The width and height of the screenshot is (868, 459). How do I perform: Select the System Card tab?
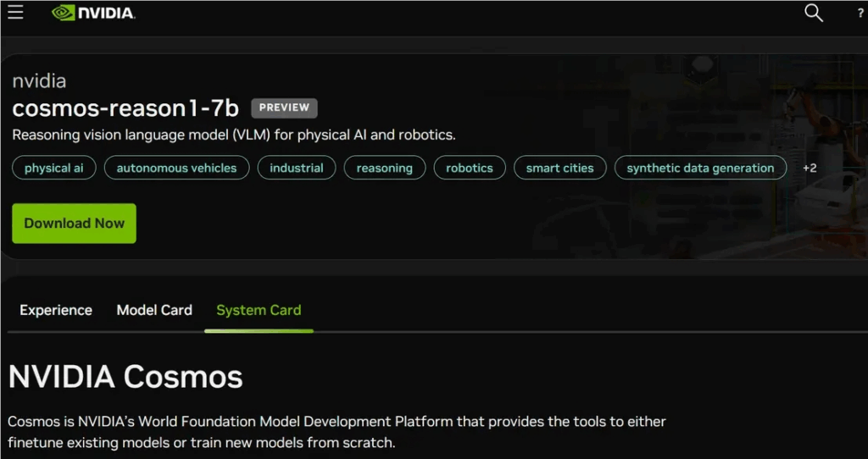pyautogui.click(x=259, y=310)
